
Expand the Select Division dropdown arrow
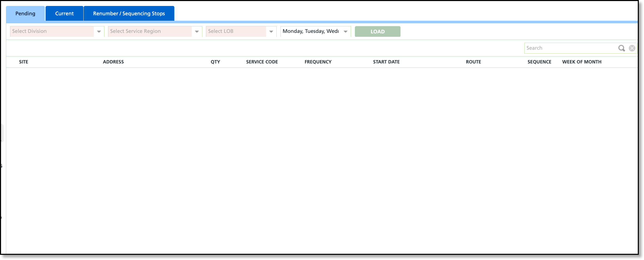(x=99, y=32)
